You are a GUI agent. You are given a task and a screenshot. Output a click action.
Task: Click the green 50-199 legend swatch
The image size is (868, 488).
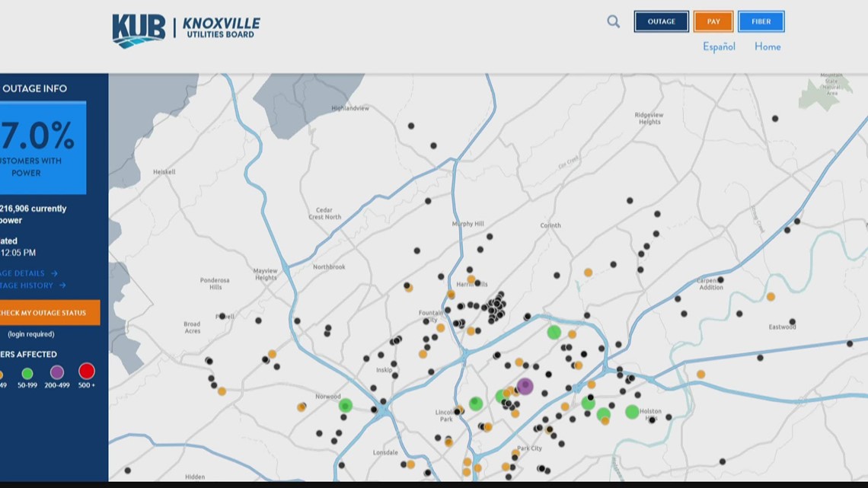27,373
